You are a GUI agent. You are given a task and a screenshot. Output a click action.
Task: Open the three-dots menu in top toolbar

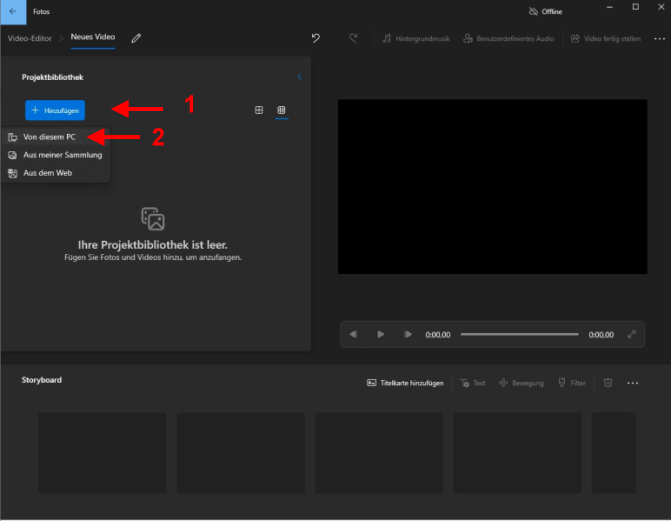click(x=659, y=38)
